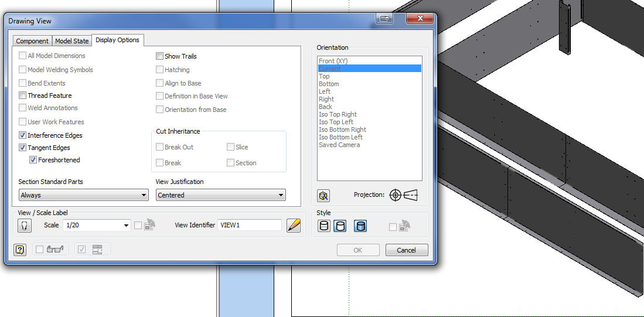Toggle the Slice checkbox
Image resolution: width=644 pixels, height=317 pixels.
230,147
